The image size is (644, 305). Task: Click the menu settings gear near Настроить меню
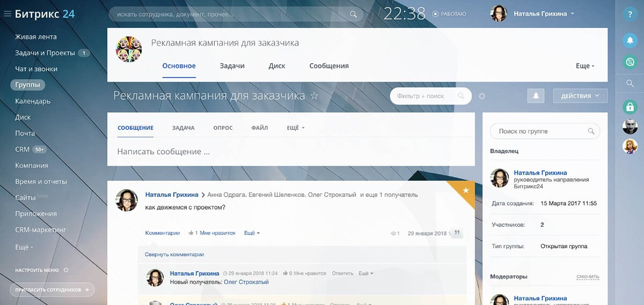click(66, 270)
